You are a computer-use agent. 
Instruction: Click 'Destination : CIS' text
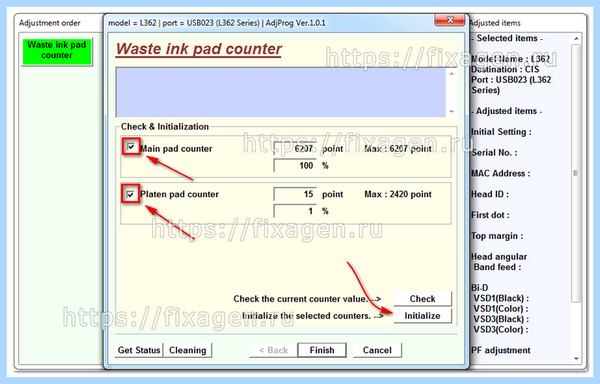point(505,69)
